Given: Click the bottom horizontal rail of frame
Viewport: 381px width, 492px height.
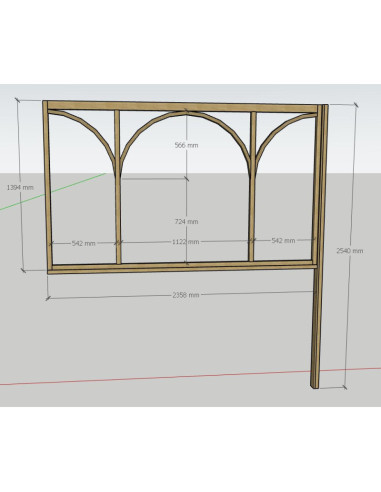Looking at the screenshot, I should click(x=183, y=268).
